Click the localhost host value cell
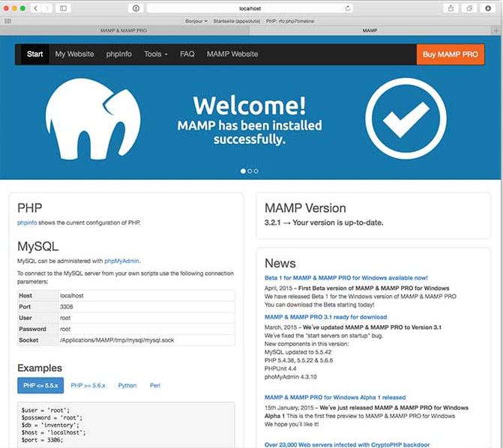The width and height of the screenshot is (503, 448). click(147, 296)
